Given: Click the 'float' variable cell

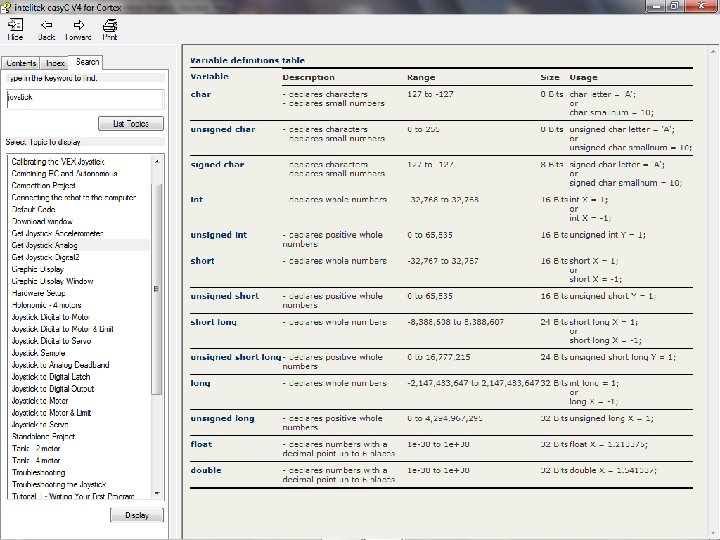Looking at the screenshot, I should (x=201, y=444).
